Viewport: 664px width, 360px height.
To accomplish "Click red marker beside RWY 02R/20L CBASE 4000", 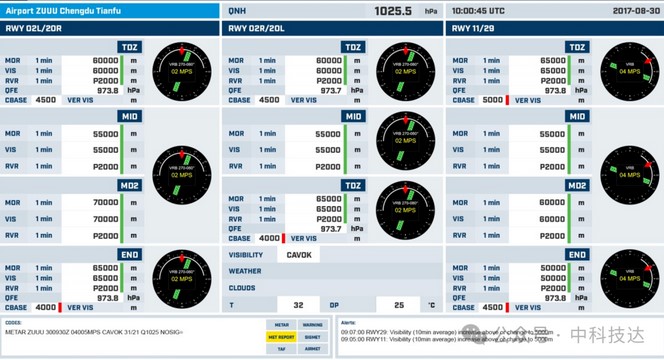I will click(283, 238).
